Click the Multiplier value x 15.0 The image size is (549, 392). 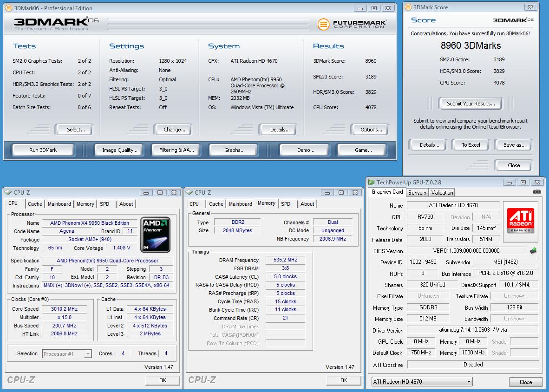64,317
